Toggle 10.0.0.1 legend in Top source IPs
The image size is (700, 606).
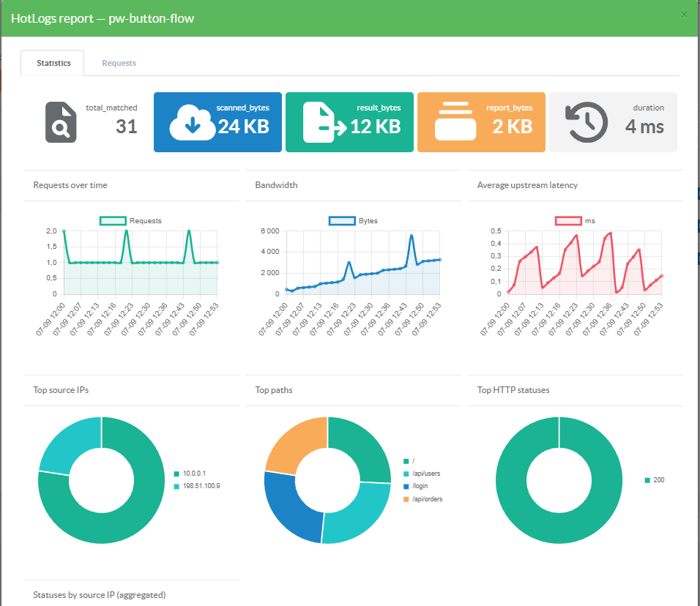(x=190, y=474)
